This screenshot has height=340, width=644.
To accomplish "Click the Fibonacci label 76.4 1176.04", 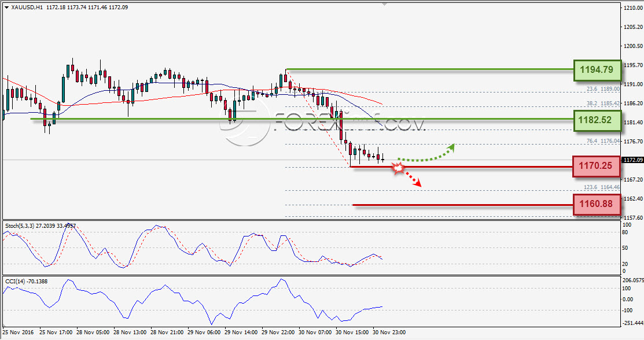I will click(x=603, y=141).
